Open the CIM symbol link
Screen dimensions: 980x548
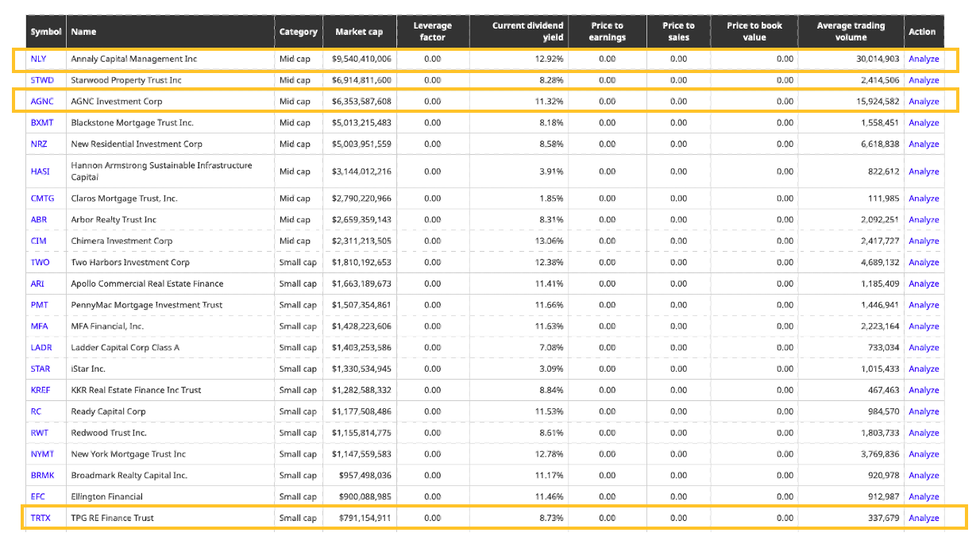38,241
